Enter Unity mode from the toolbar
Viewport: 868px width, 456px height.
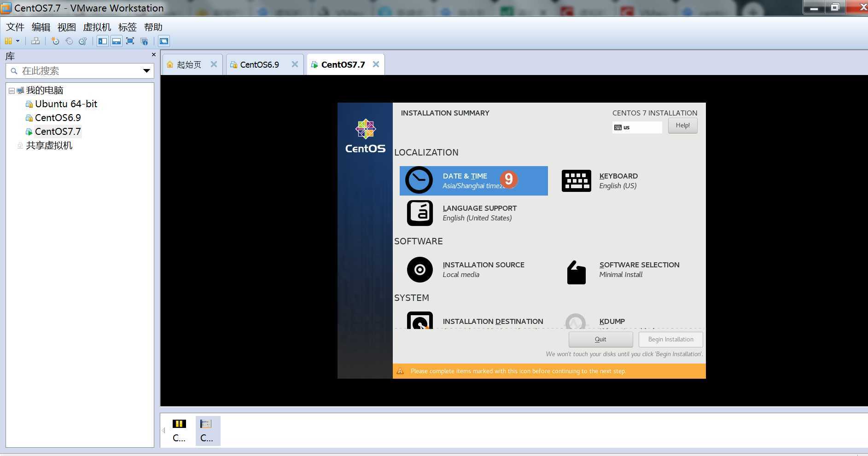[144, 41]
